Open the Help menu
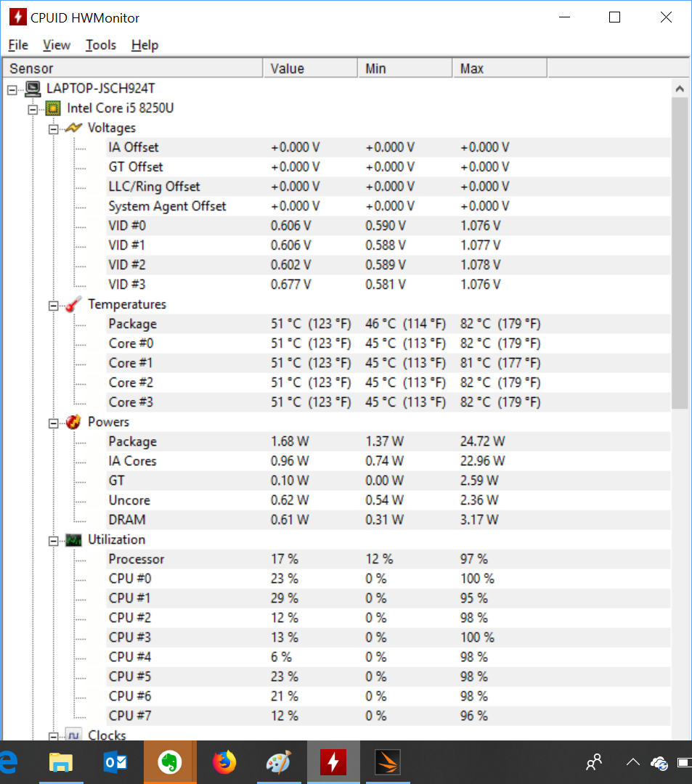692x784 pixels. 145,45
